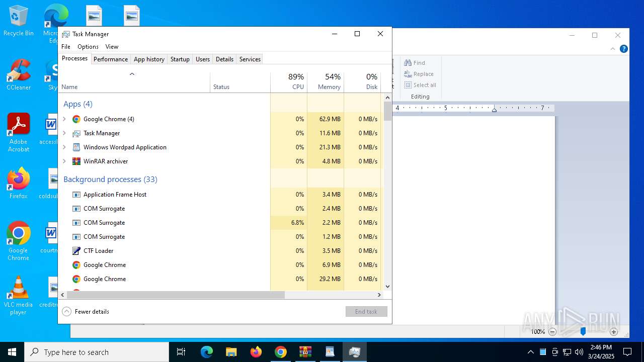
Task: Click the Find icon in WordPad
Action: click(x=408, y=63)
